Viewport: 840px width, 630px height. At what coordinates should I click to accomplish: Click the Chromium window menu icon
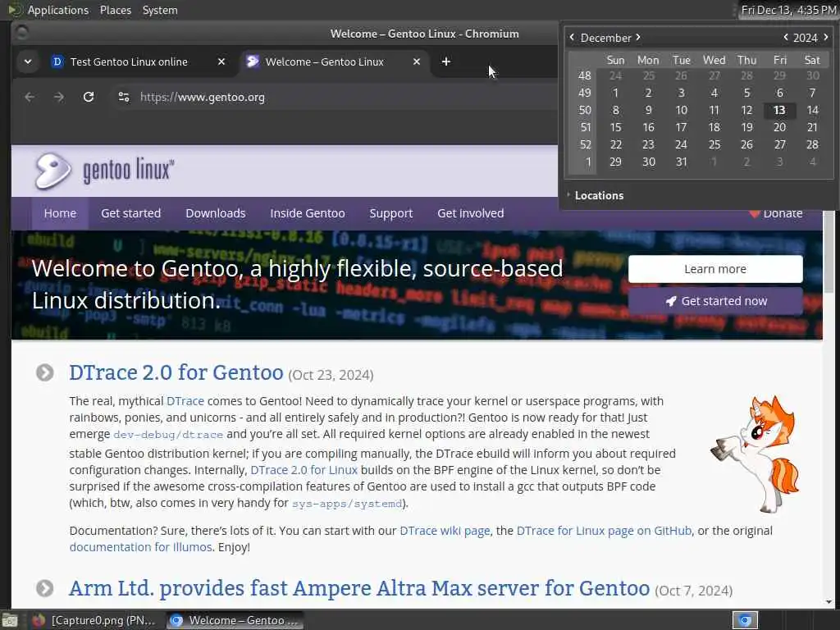click(21, 33)
